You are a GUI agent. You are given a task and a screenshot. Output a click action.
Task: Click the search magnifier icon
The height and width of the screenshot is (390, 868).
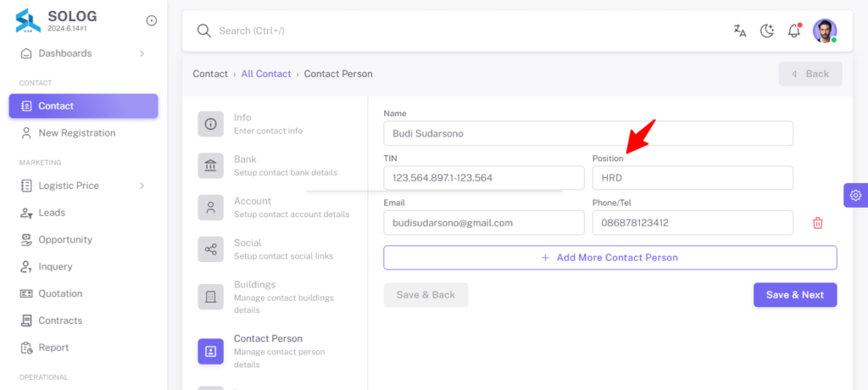point(204,31)
